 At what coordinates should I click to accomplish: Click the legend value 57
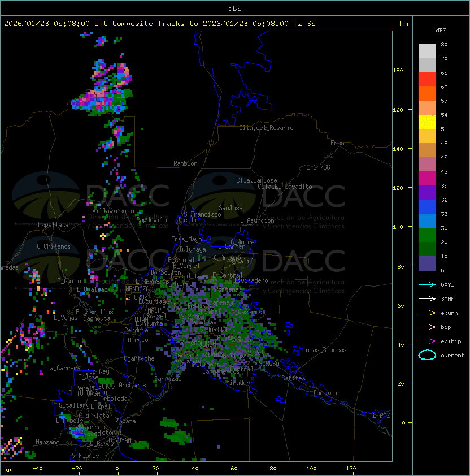coord(444,101)
